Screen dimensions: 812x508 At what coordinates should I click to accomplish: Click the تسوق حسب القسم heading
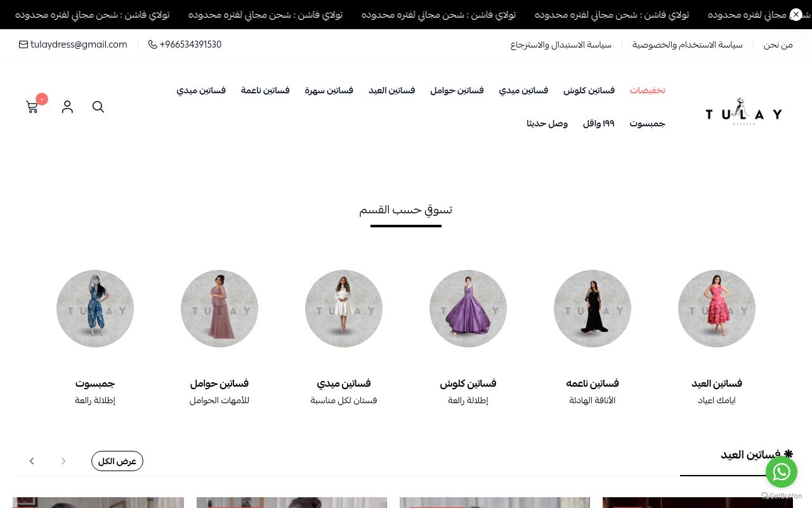pos(406,210)
